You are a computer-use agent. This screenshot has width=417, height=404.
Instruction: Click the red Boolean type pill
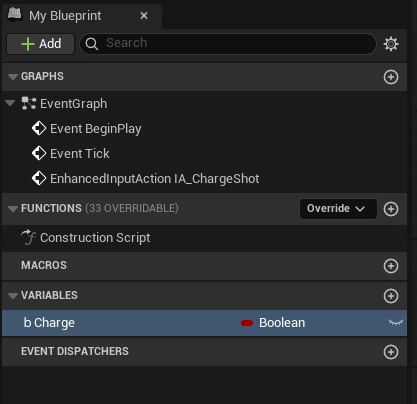click(x=247, y=323)
